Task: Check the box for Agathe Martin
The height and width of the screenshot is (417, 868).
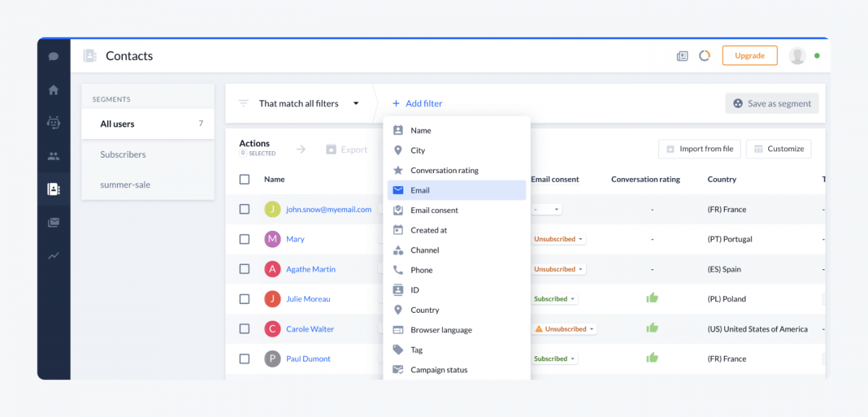Action: point(244,269)
